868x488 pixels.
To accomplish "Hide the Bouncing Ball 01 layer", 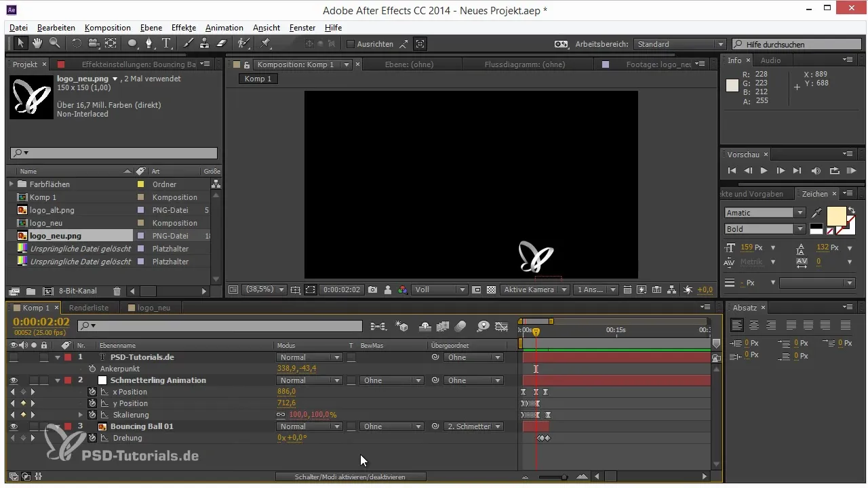I will [14, 426].
